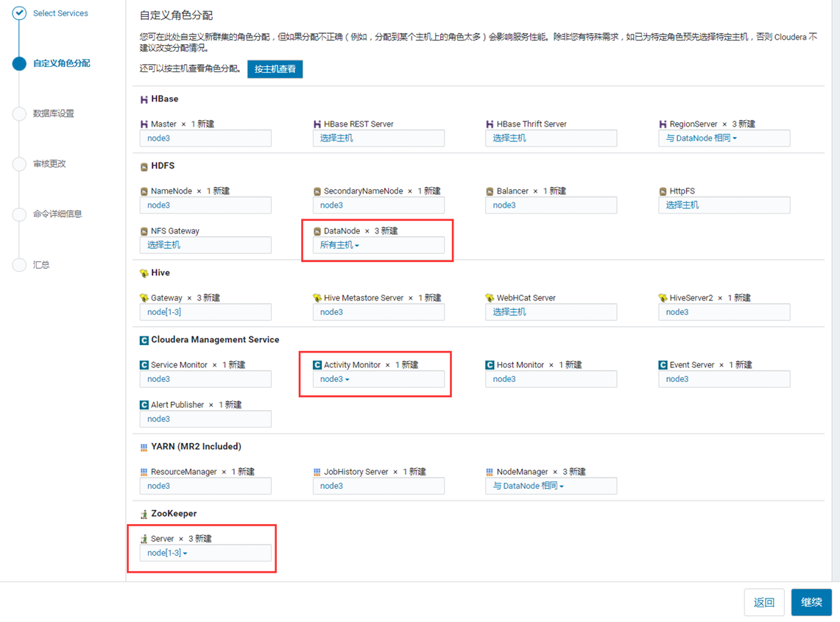Viewport: 840px width, 622px height.
Task: Click the HBase service icon in section header
Action: tap(144, 99)
